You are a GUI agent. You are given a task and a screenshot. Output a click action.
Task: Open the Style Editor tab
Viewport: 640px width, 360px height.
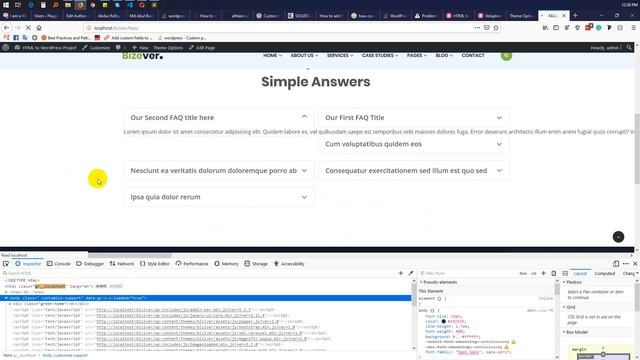(154, 264)
